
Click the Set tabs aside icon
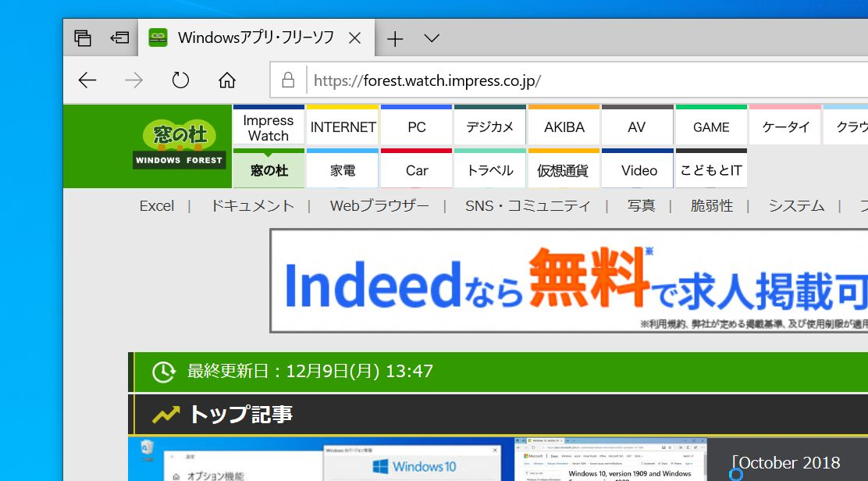pos(83,37)
